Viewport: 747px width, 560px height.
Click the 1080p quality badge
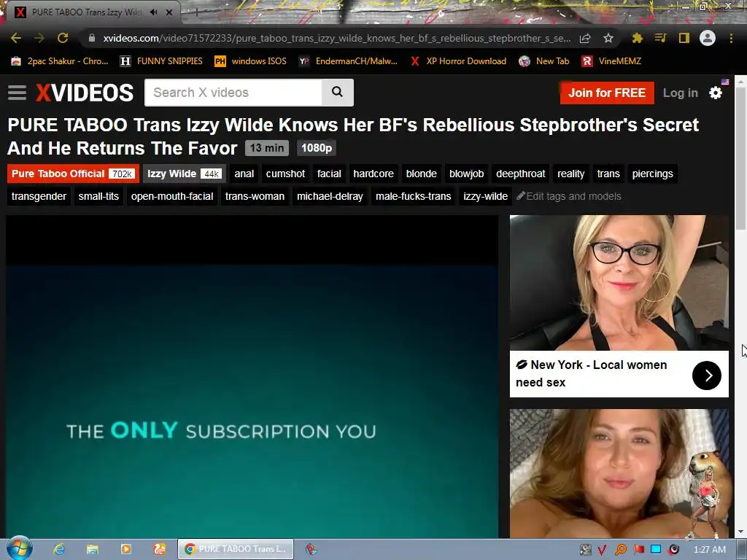coord(317,148)
